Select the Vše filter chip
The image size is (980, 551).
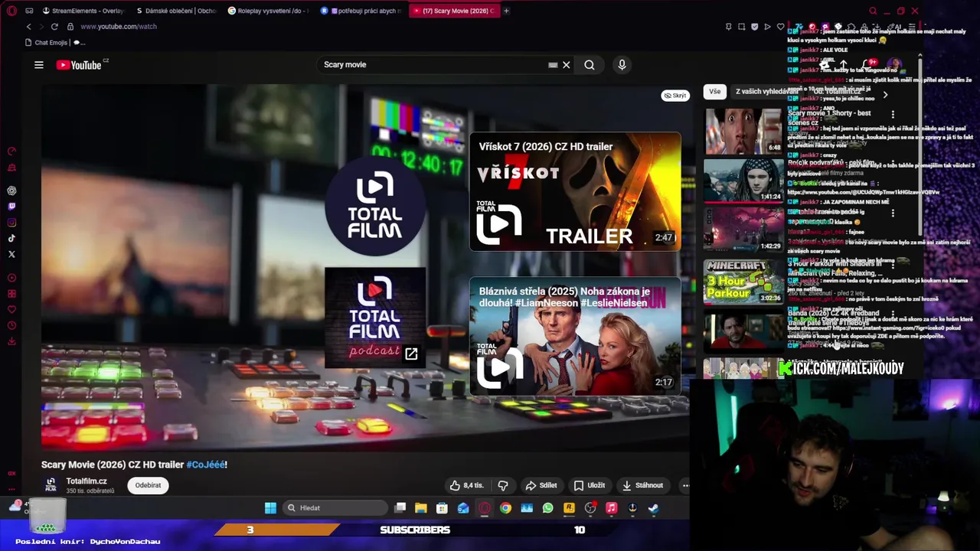click(714, 92)
